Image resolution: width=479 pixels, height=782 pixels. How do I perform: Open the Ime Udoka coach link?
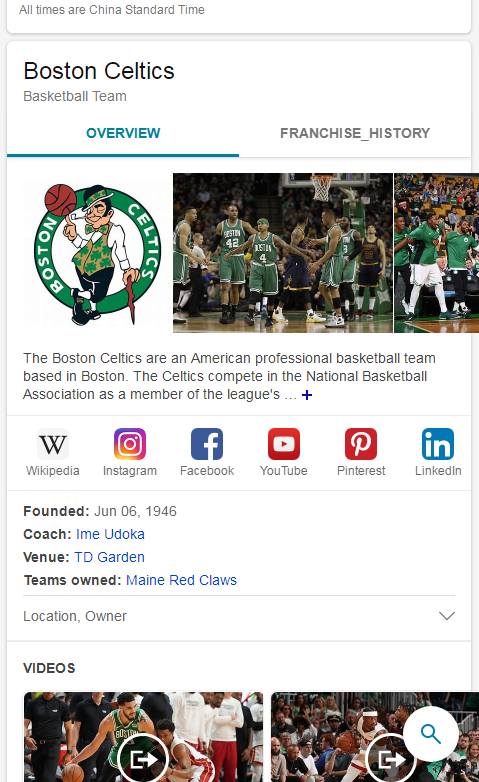coord(110,534)
